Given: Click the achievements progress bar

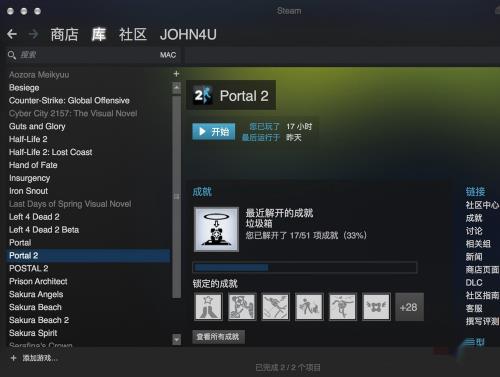Looking at the screenshot, I should 305,267.
